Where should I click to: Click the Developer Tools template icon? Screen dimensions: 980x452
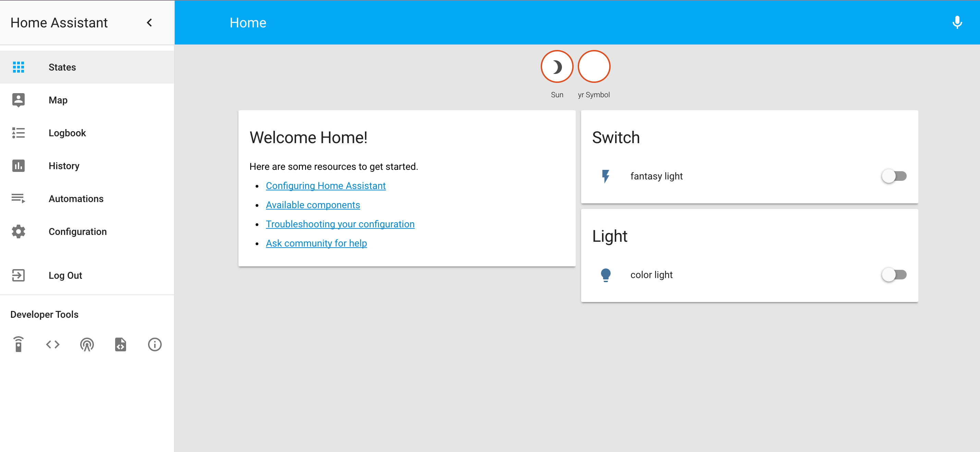[121, 344]
